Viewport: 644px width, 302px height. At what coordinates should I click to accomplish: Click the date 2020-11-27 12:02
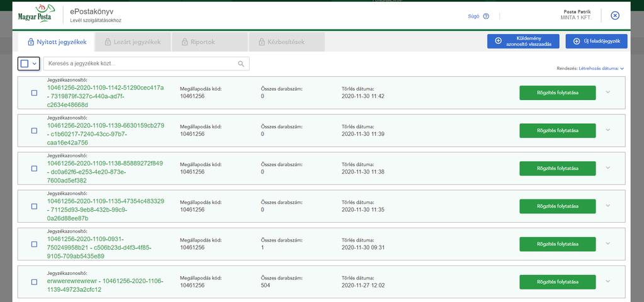tap(363, 285)
